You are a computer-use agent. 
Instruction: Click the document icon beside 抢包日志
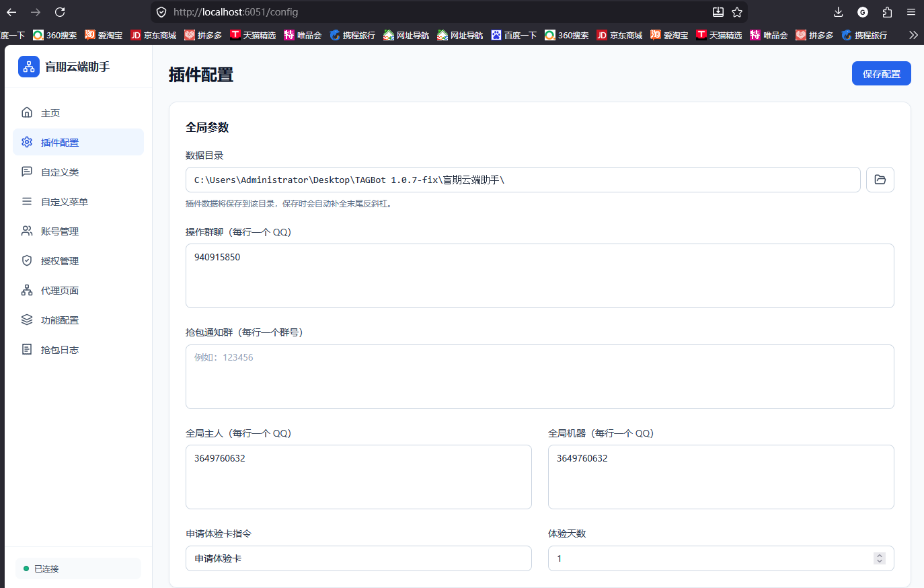coord(27,349)
